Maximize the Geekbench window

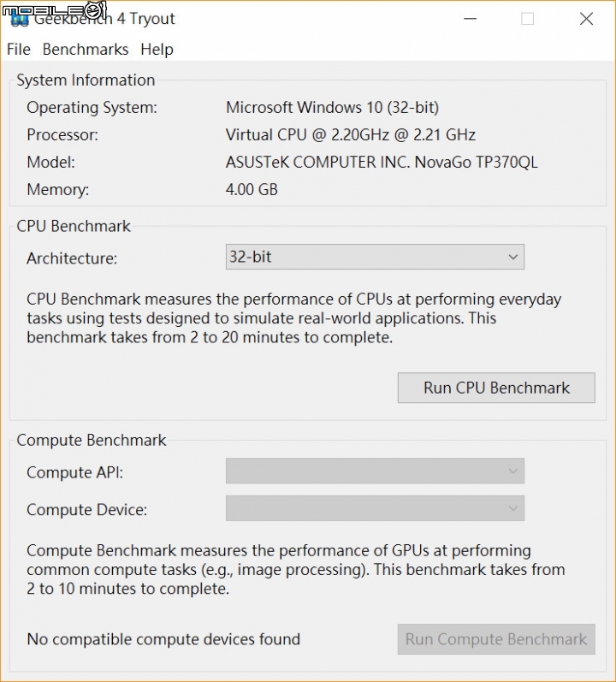[527, 19]
